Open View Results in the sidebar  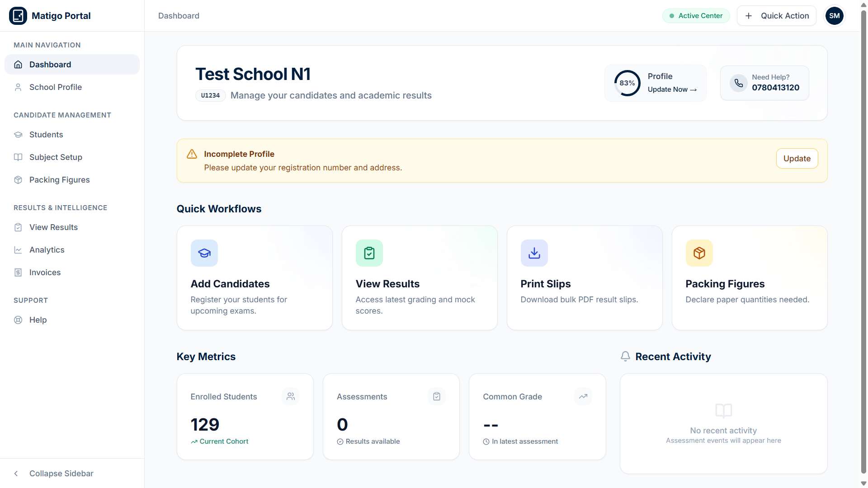click(x=72, y=227)
